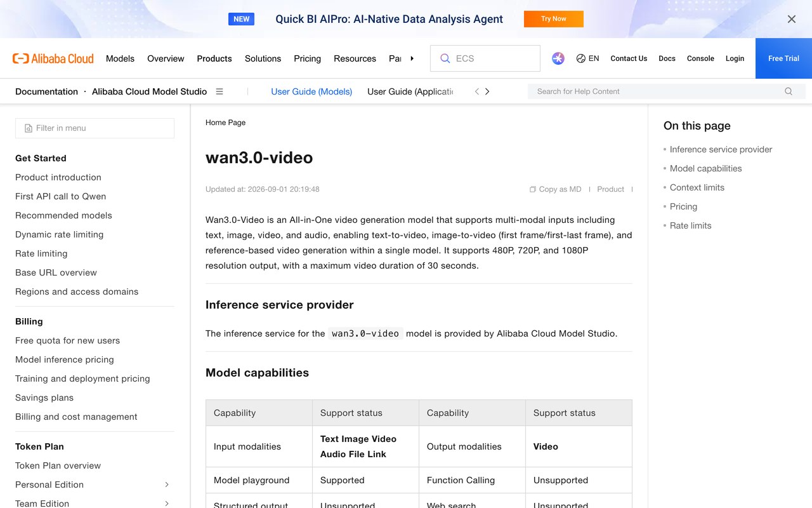The width and height of the screenshot is (812, 508).
Task: Jump to Model capabilities section
Action: coord(705,168)
